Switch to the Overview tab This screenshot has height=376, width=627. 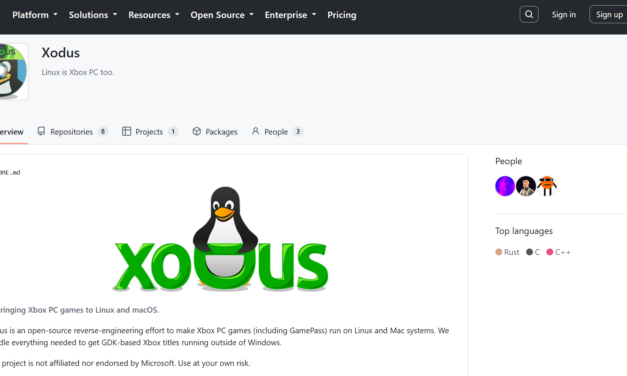pos(12,132)
